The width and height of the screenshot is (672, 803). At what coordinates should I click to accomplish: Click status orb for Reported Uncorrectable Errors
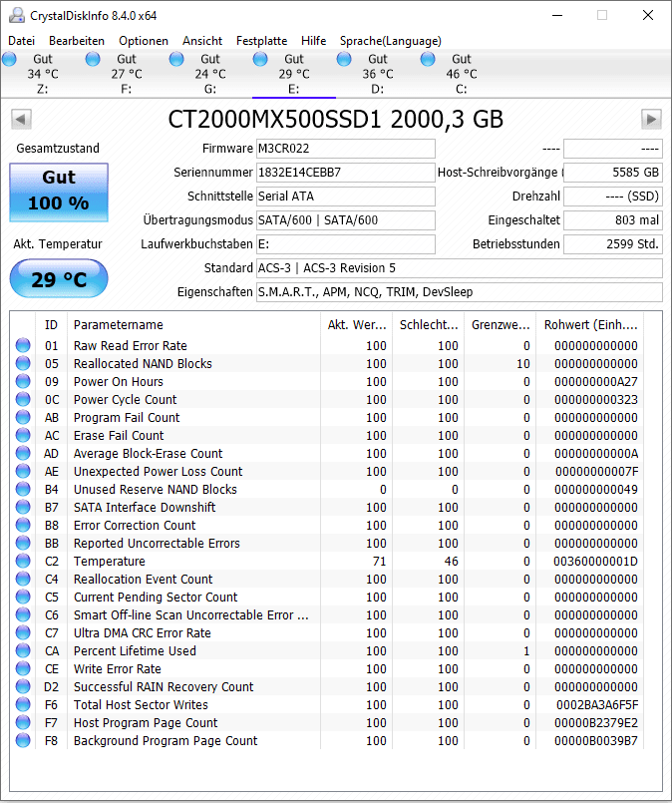coord(23,543)
